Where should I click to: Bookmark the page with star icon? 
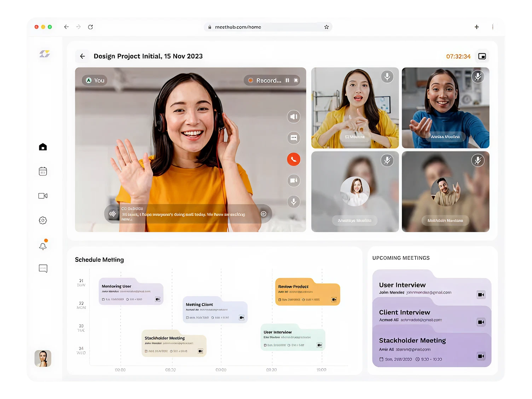[326, 27]
